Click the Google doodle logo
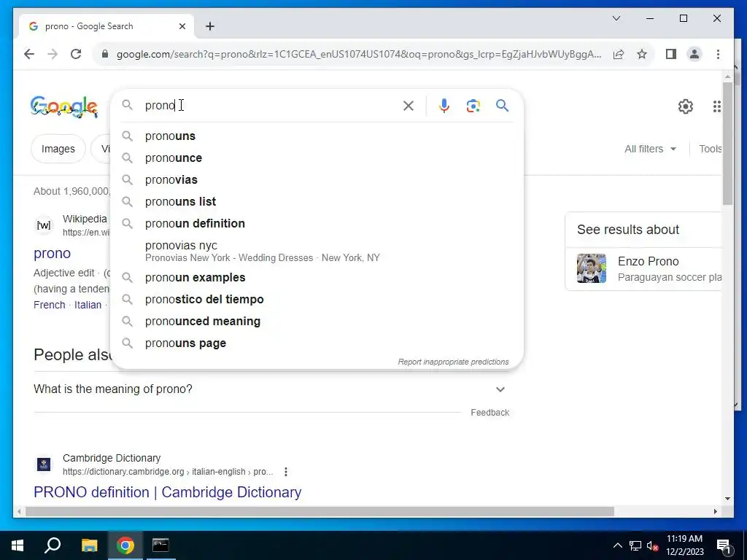747x560 pixels. click(x=64, y=106)
